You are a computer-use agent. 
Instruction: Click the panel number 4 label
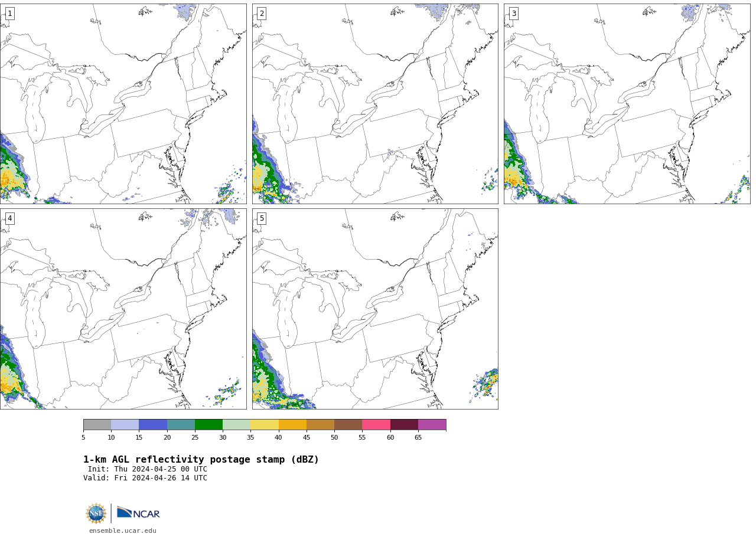(9, 218)
